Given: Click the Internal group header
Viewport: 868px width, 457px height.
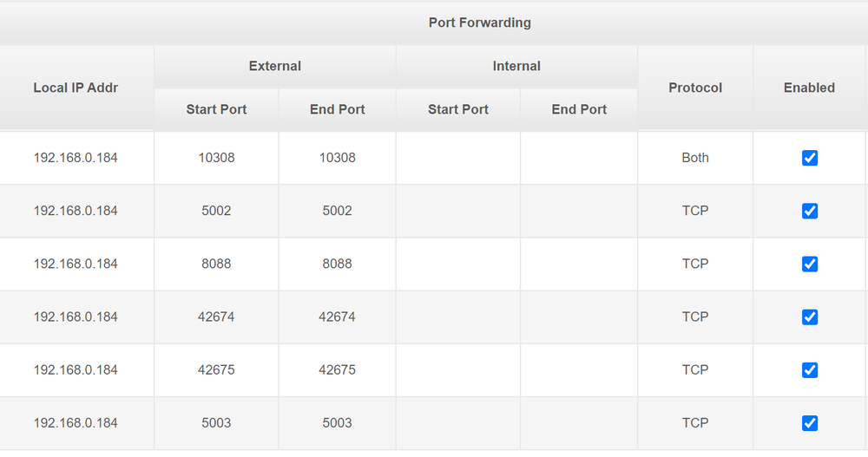Looking at the screenshot, I should tap(516, 66).
